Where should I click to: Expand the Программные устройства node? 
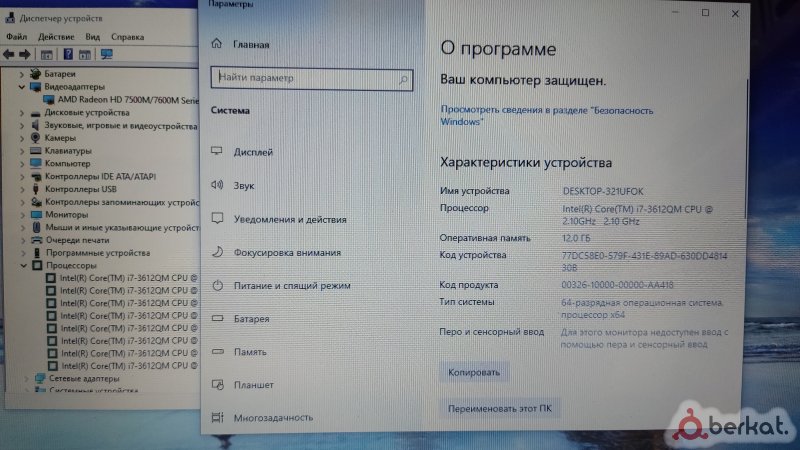tap(23, 253)
